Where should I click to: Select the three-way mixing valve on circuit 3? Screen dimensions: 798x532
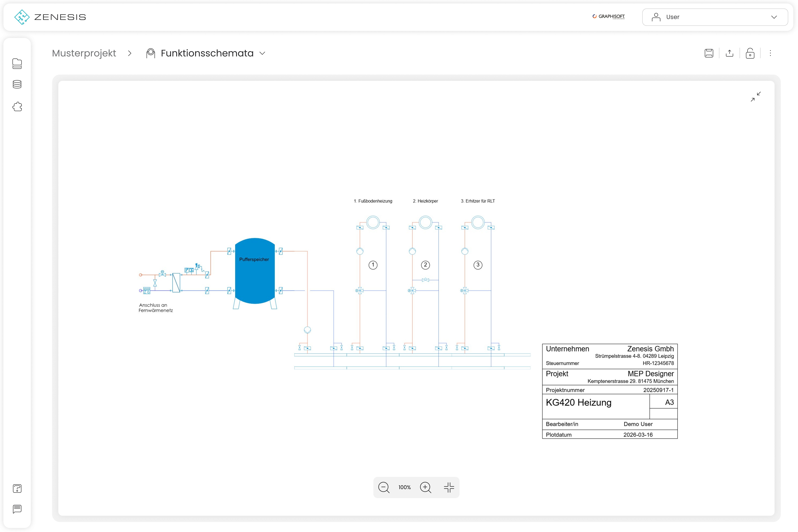[x=464, y=291]
